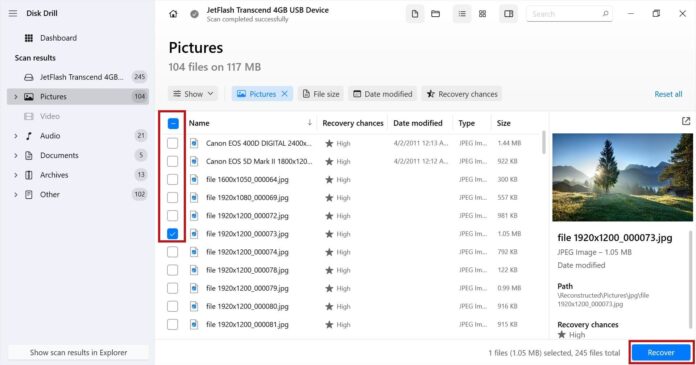Open the Date modified filter

pos(383,94)
